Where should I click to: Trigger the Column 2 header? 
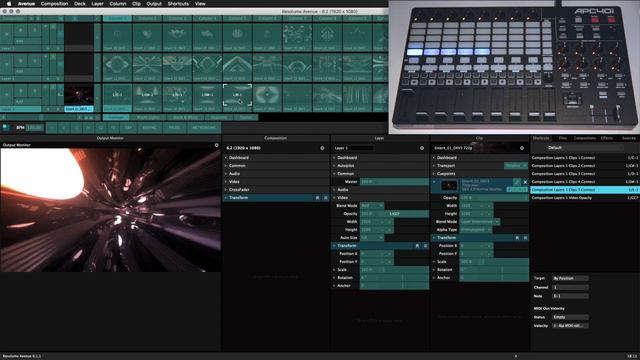(x=147, y=18)
